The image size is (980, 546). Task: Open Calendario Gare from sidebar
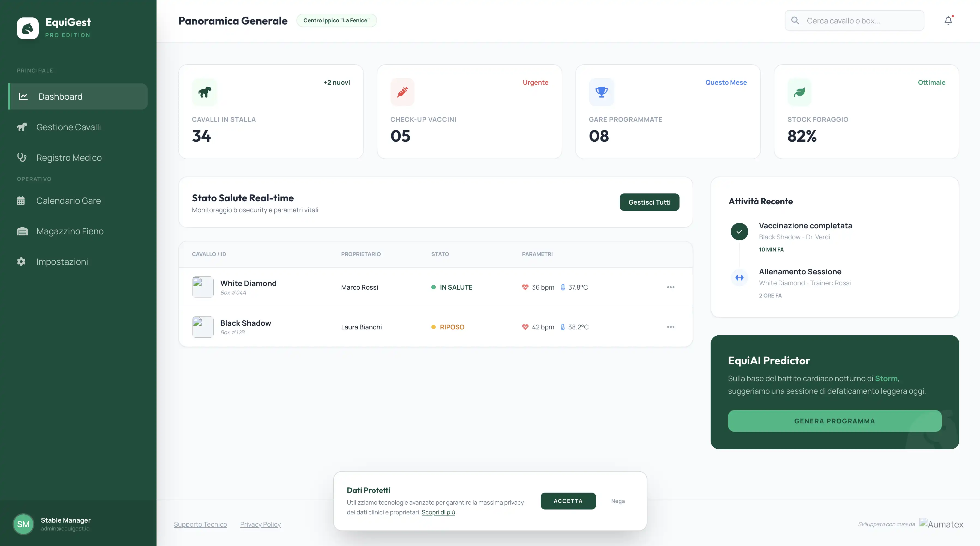(68, 200)
